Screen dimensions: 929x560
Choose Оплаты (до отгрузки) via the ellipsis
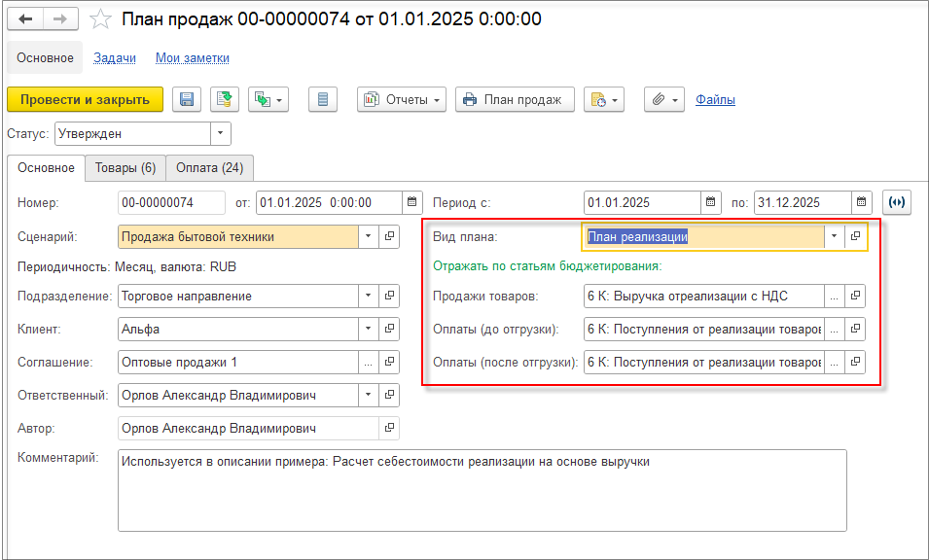coord(835,329)
